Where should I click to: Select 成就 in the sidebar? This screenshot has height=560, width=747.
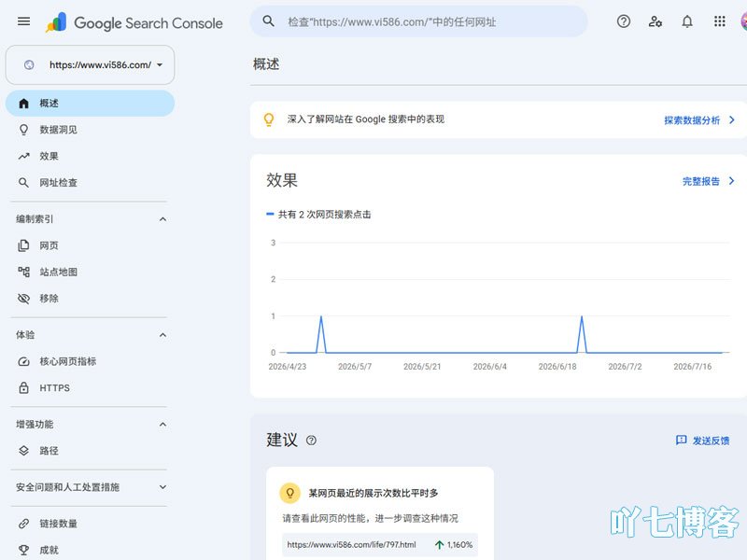point(90,550)
